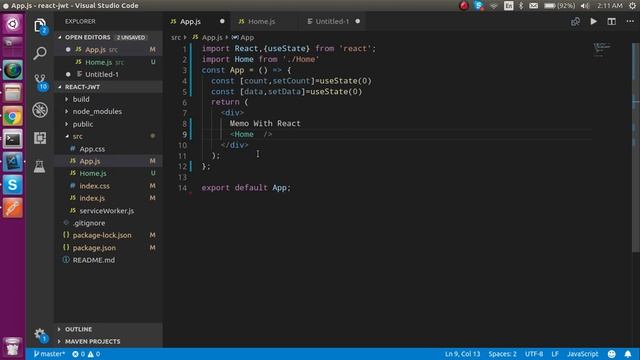Open index.css in the file tree
640x360 pixels.
108,186
